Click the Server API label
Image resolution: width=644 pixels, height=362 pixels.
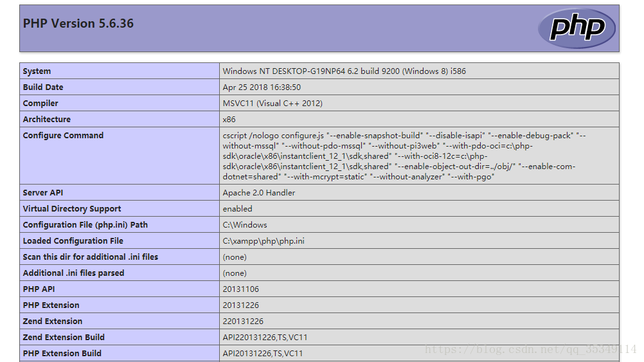pos(43,192)
